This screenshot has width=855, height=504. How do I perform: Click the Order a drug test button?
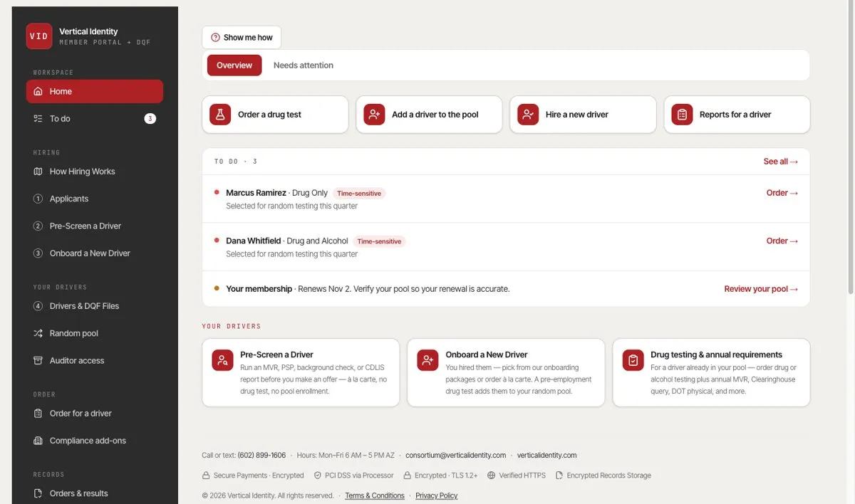tap(275, 115)
